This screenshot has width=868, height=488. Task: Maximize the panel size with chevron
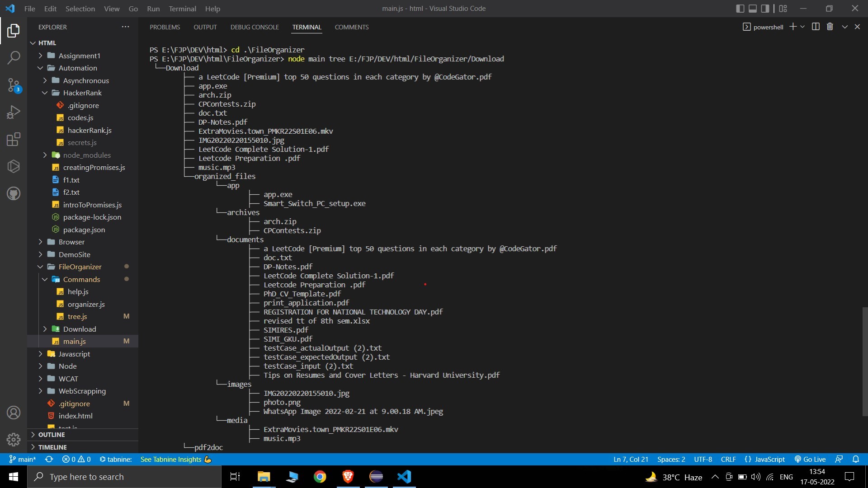(x=844, y=27)
